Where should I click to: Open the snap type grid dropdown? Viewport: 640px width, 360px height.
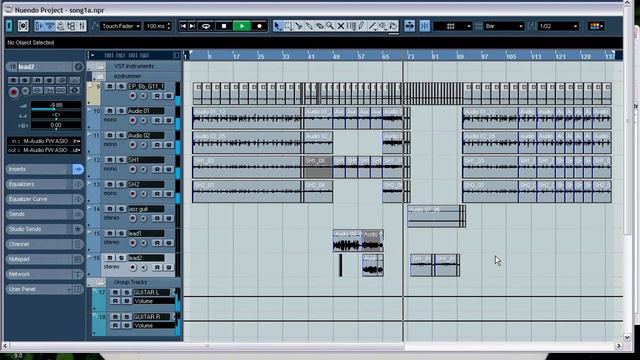coord(452,26)
